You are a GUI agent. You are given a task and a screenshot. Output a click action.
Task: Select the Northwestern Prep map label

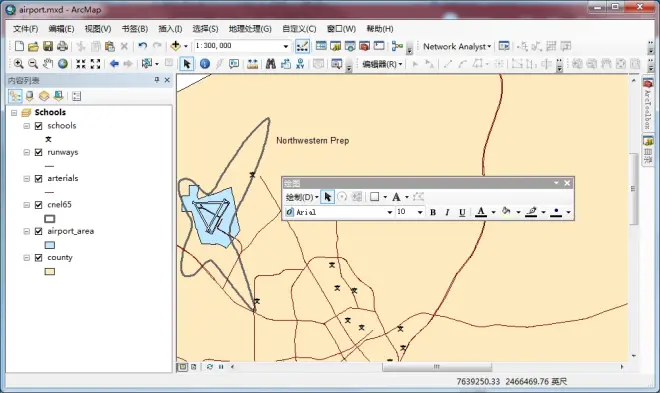coord(312,141)
